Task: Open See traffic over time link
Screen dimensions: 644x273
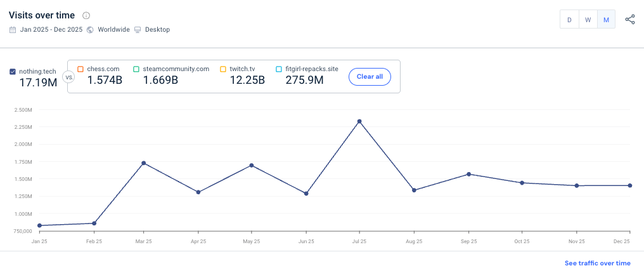Action: tap(597, 263)
